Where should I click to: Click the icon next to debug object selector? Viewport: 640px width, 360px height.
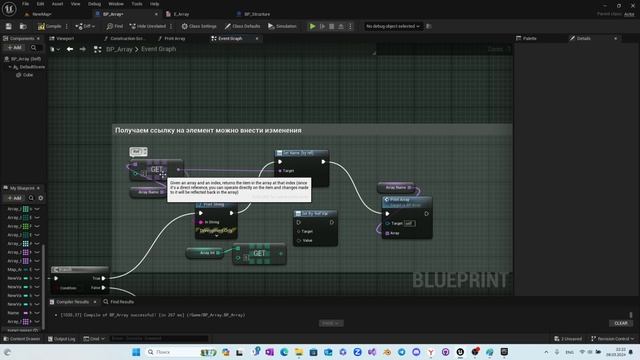click(x=429, y=26)
